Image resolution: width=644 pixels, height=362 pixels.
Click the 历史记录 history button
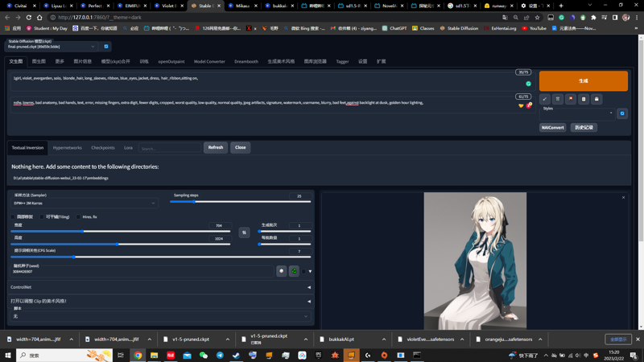click(x=584, y=128)
